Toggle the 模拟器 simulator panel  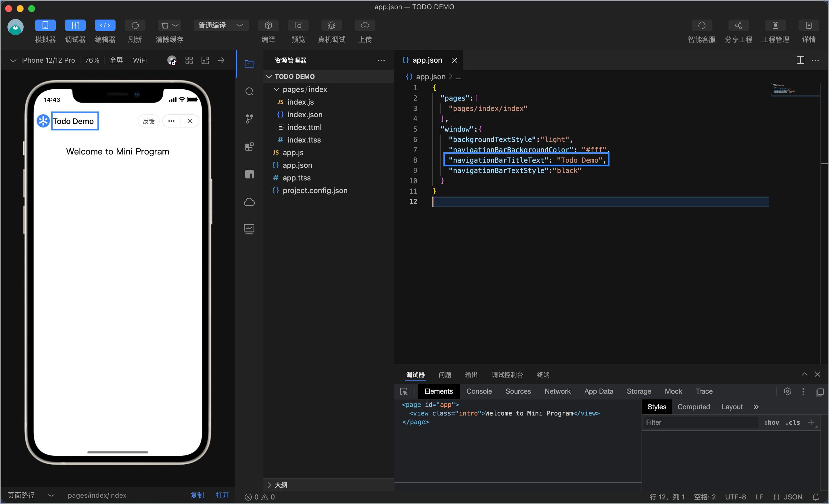[x=45, y=25]
